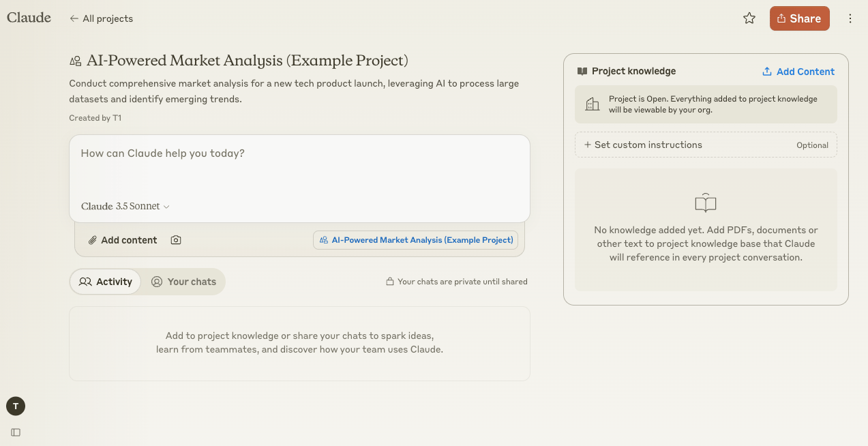This screenshot has width=868, height=446.
Task: Click the Project is Open notice
Action: point(706,104)
